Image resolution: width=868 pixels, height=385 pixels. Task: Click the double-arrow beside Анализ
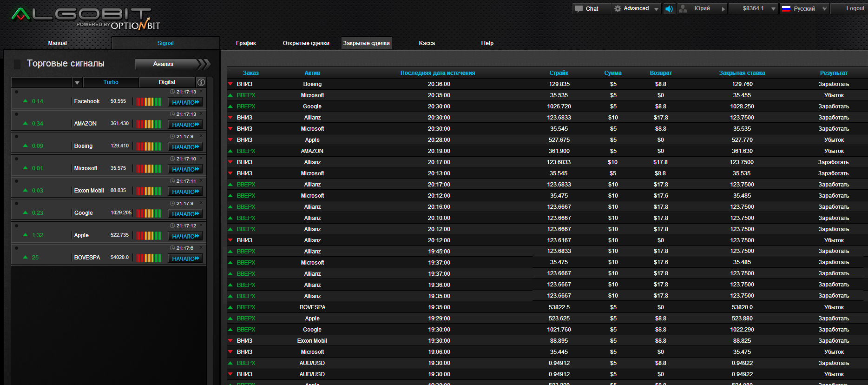click(x=204, y=64)
